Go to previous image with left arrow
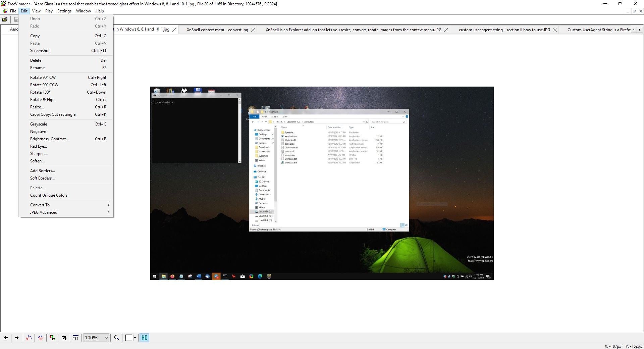644x349 pixels. (6, 338)
